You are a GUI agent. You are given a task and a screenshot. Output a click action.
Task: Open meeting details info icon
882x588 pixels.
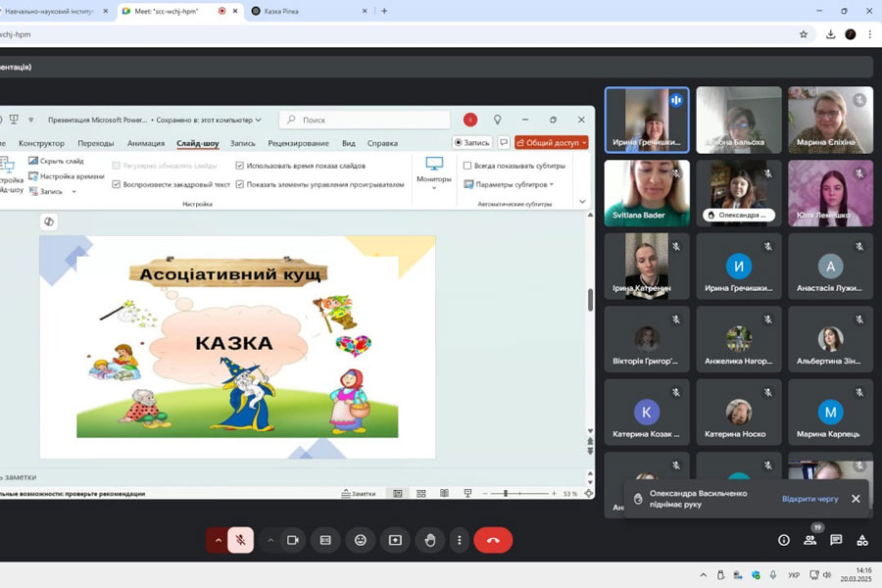[784, 540]
